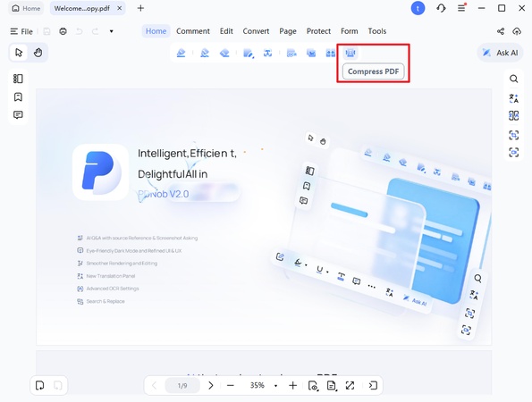Click the 1/9 page number field
The height and width of the screenshot is (402, 532).
point(182,385)
